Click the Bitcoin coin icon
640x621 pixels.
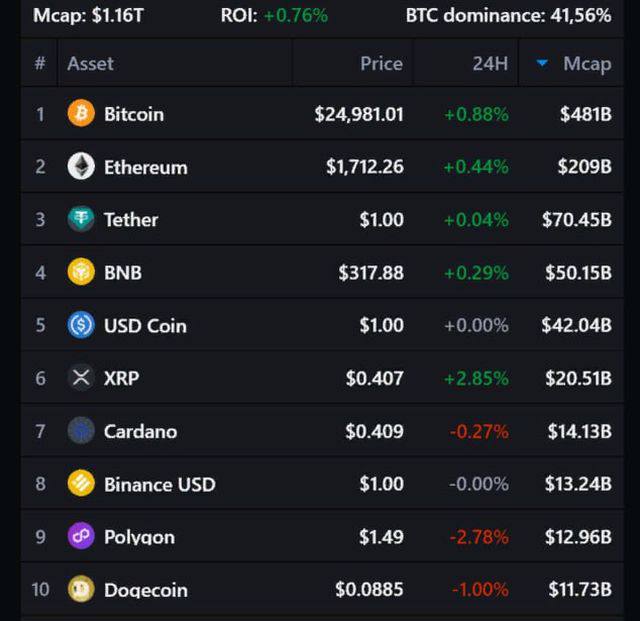[81, 114]
